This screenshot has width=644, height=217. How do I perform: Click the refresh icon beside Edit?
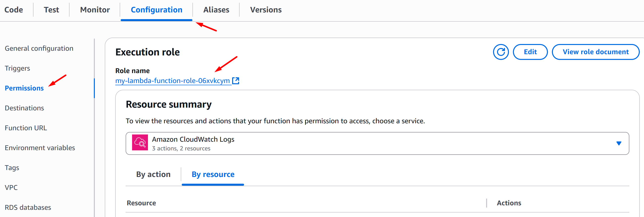(501, 52)
